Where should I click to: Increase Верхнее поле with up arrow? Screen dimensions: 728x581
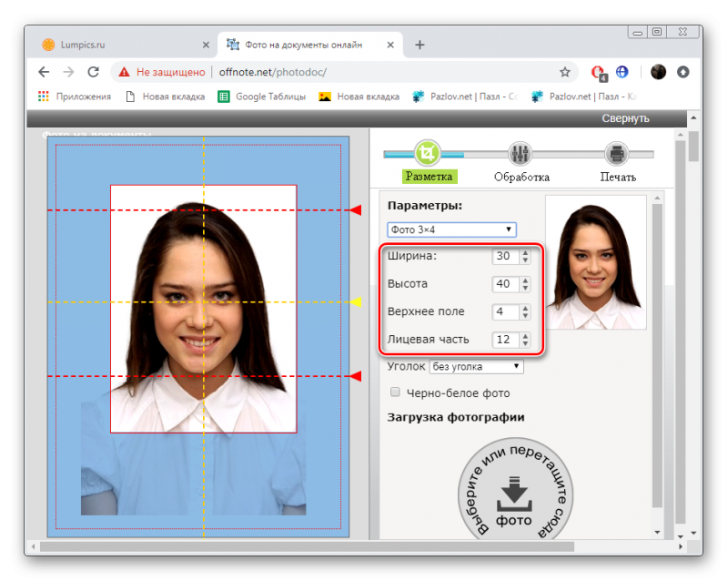click(525, 308)
